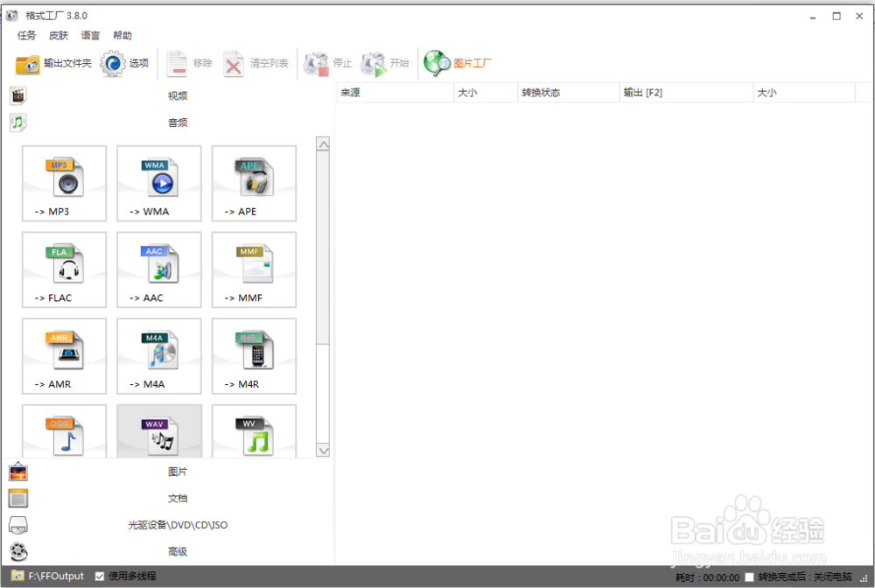Expand the 图片 picture category

(x=178, y=471)
